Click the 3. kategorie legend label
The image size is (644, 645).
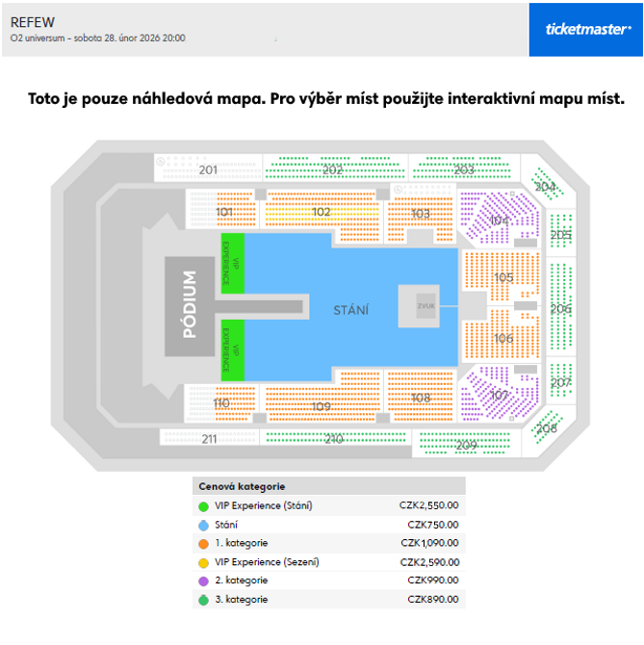click(242, 600)
